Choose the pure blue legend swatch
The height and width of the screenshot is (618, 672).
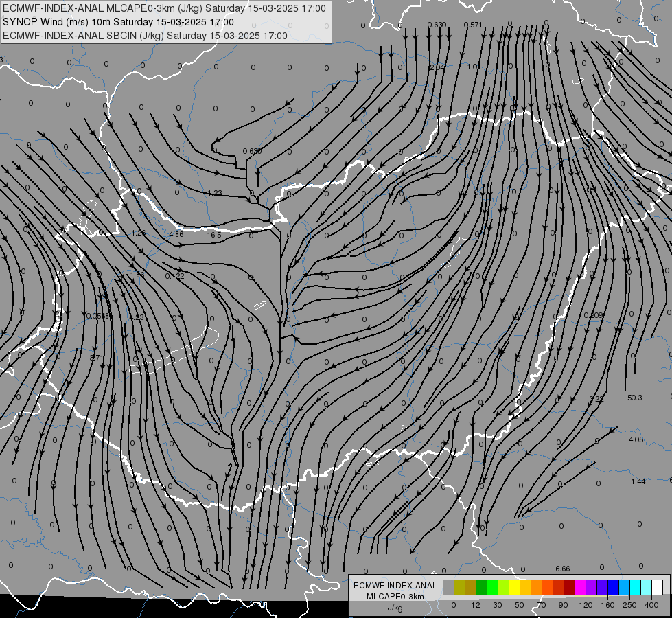pos(613,587)
